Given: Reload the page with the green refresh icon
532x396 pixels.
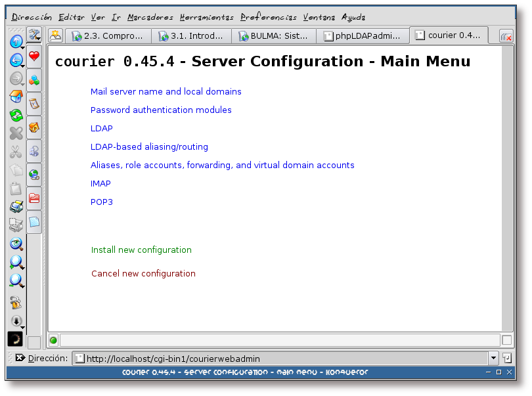Looking at the screenshot, I should point(16,116).
